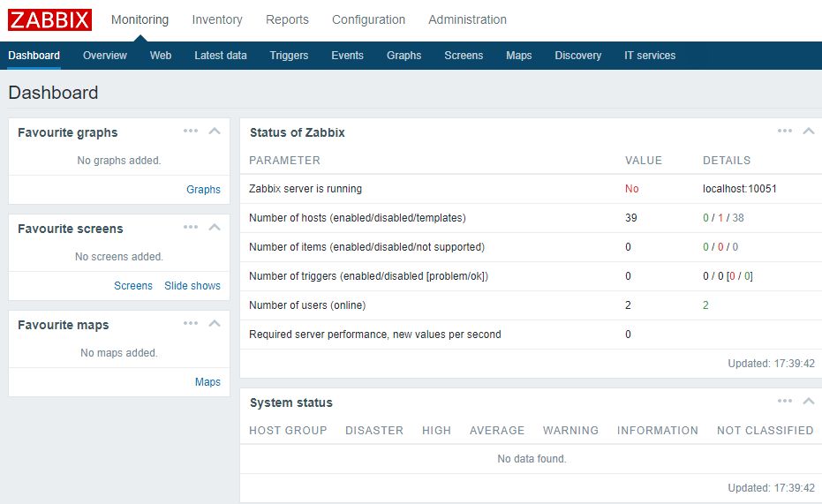Open Favourite screens widget options menu
This screenshot has height=504, width=822.
tap(191, 228)
